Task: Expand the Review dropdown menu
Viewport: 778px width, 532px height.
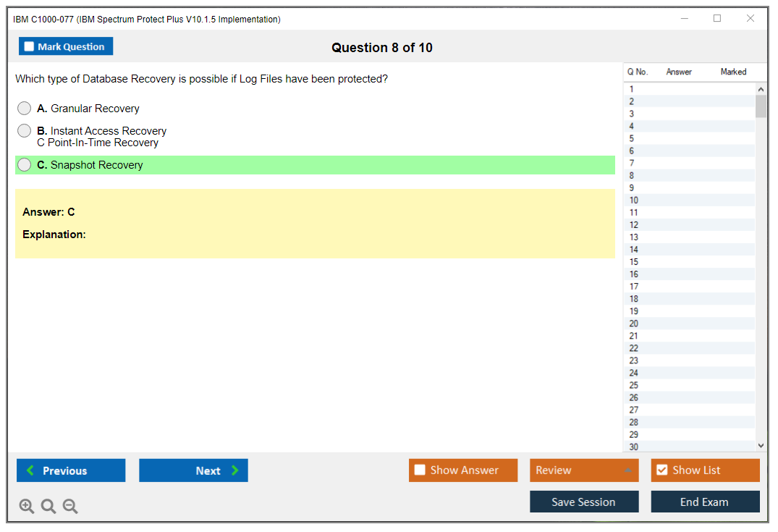Action: point(627,470)
